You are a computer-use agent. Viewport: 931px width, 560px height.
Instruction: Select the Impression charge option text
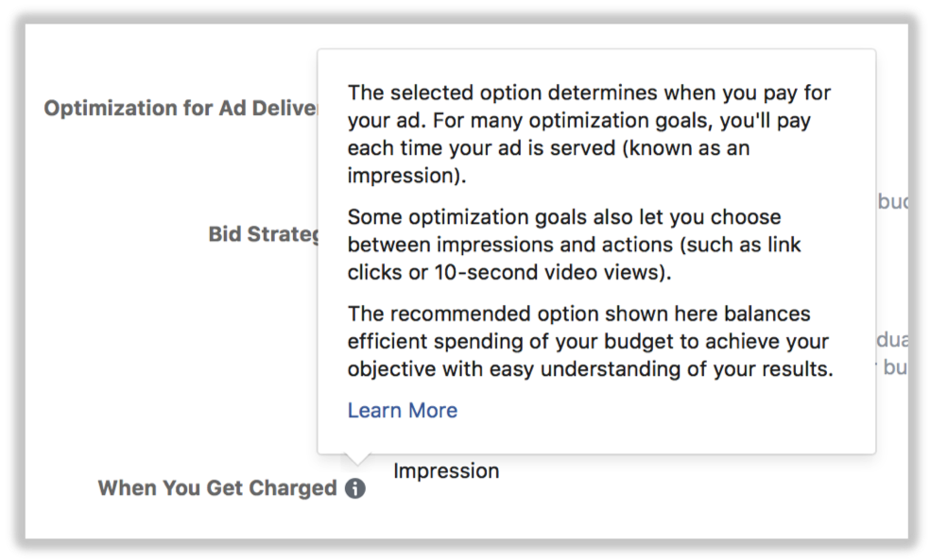click(445, 470)
